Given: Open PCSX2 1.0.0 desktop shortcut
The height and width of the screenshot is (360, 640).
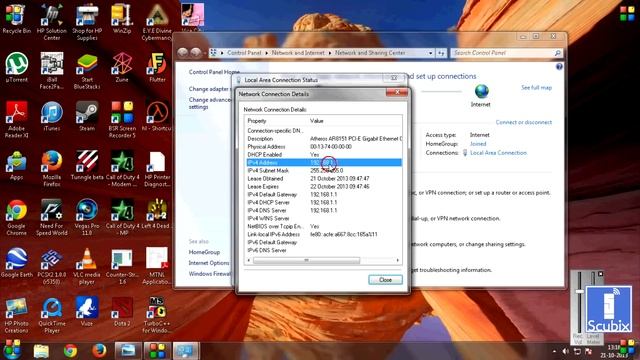Looking at the screenshot, I should (x=51, y=266).
